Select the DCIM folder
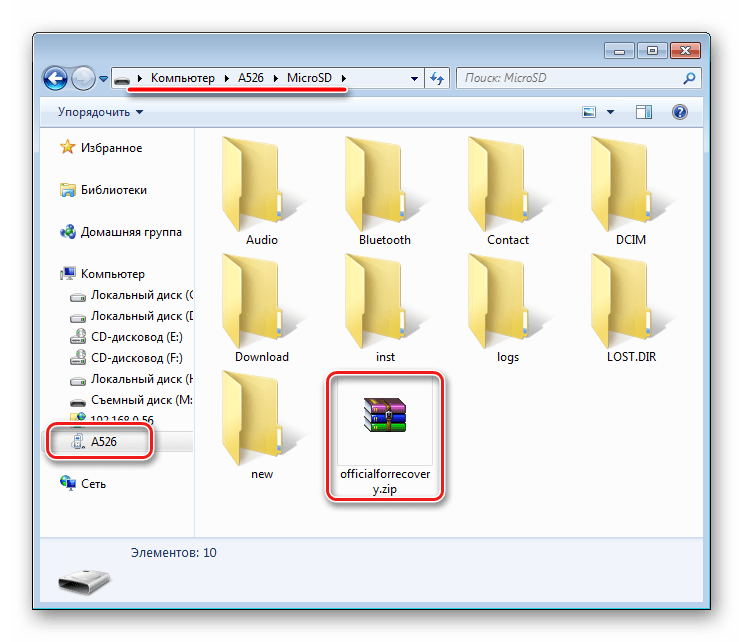 pyautogui.click(x=631, y=191)
